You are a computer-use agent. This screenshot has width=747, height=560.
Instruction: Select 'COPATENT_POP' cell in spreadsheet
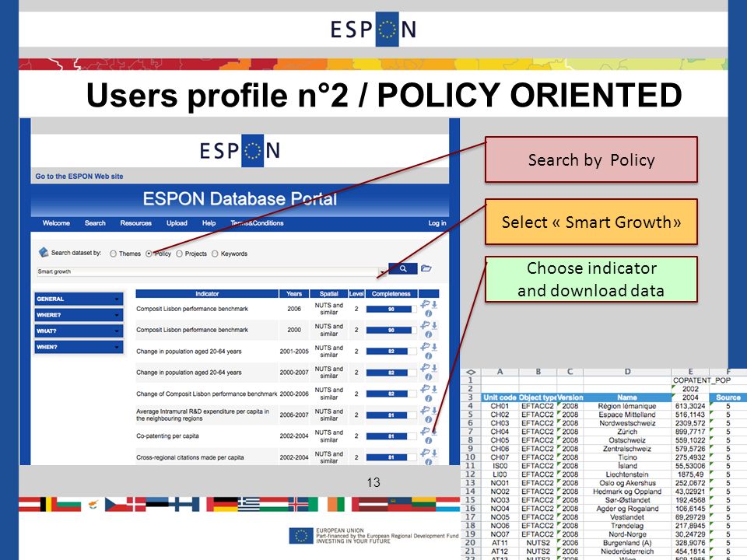tap(701, 380)
